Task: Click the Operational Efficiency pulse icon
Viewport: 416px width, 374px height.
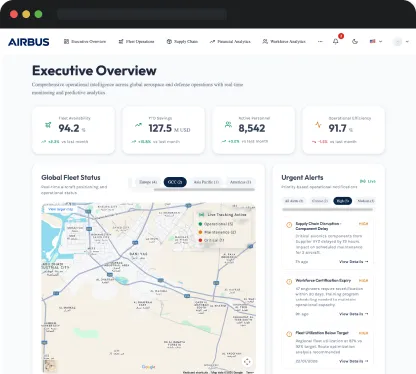Action: (x=318, y=125)
